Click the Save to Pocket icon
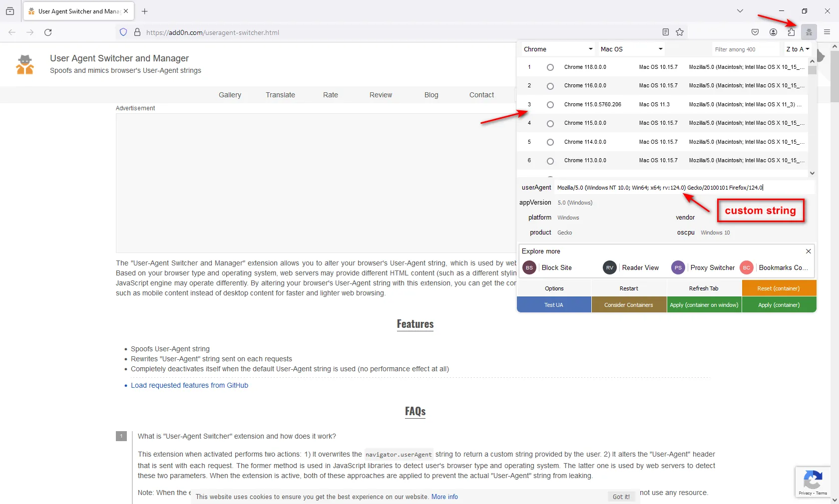The width and height of the screenshot is (839, 504). coord(755,32)
